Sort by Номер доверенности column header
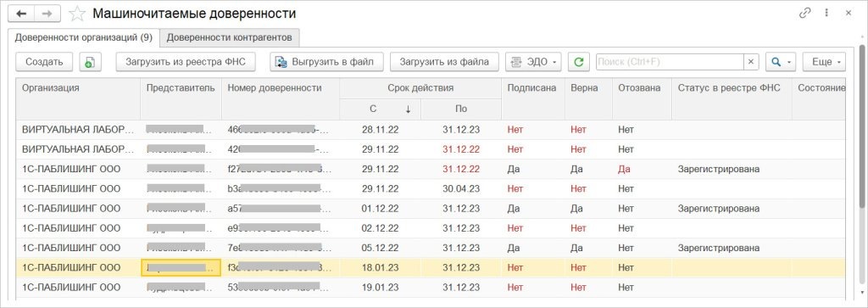Viewport: 868px width, 308px height. pos(281,98)
